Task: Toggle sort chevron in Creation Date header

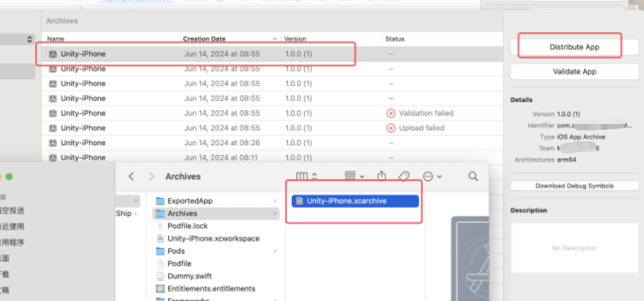Action: pyautogui.click(x=275, y=39)
